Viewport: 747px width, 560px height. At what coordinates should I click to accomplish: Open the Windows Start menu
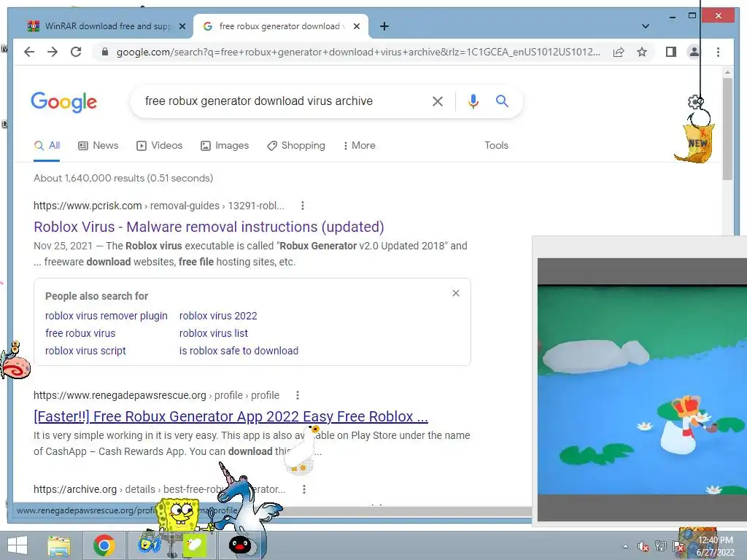click(18, 545)
